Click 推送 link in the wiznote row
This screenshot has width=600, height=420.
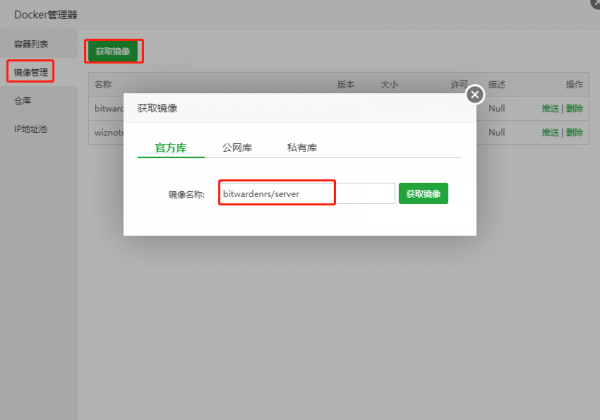[x=550, y=132]
